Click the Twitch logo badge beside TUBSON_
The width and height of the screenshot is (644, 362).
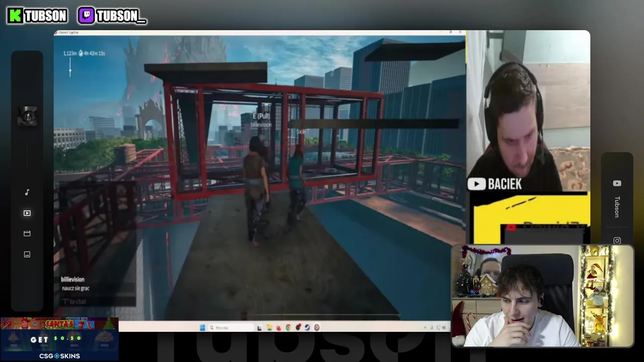(87, 16)
